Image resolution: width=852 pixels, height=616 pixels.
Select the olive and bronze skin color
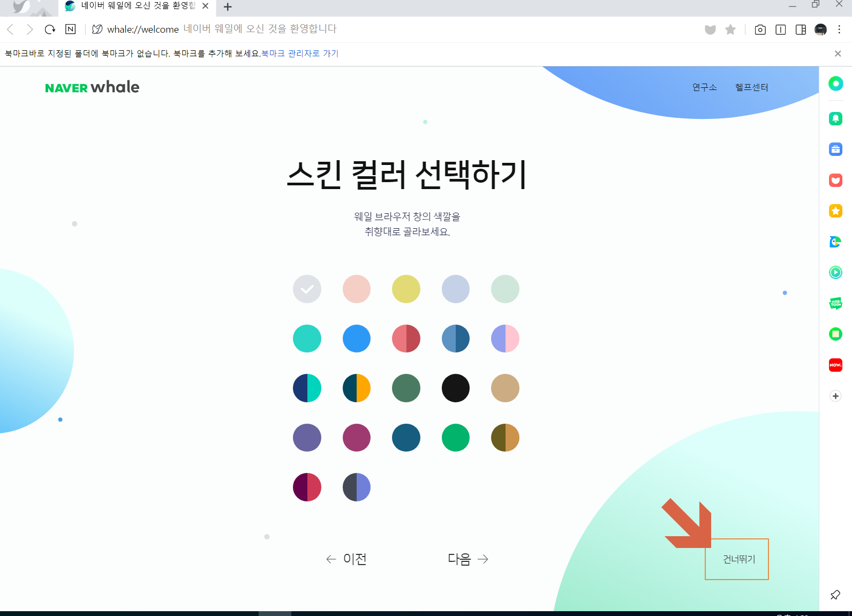pos(506,438)
